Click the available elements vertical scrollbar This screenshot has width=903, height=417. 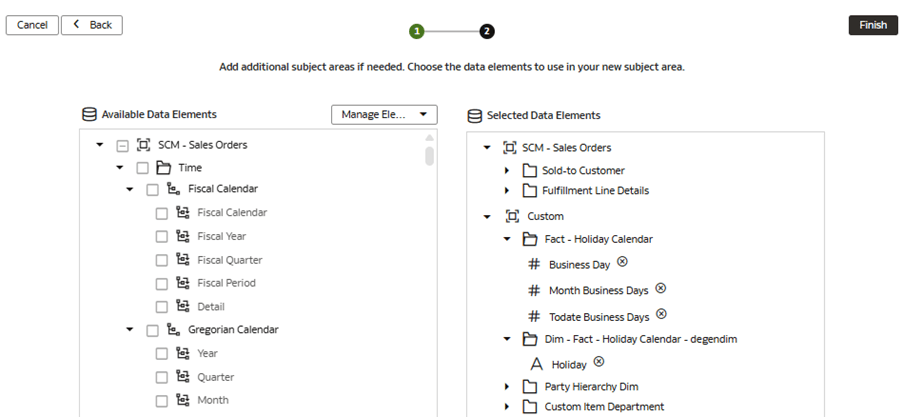coord(429,156)
